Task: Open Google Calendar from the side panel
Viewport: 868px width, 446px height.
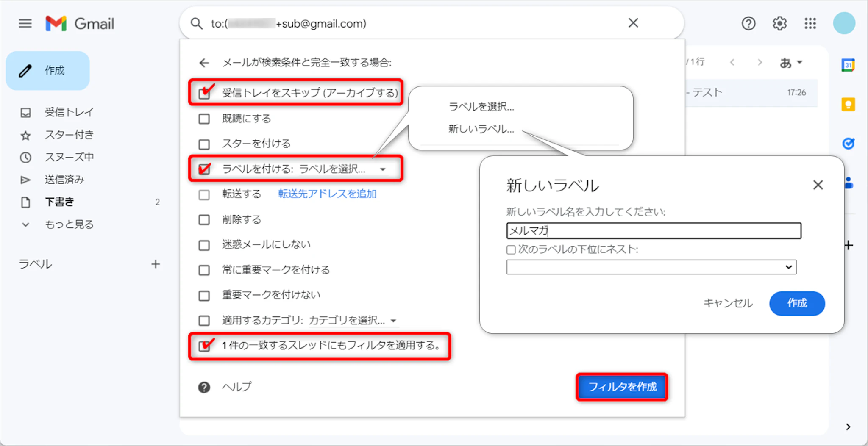Action: point(848,65)
